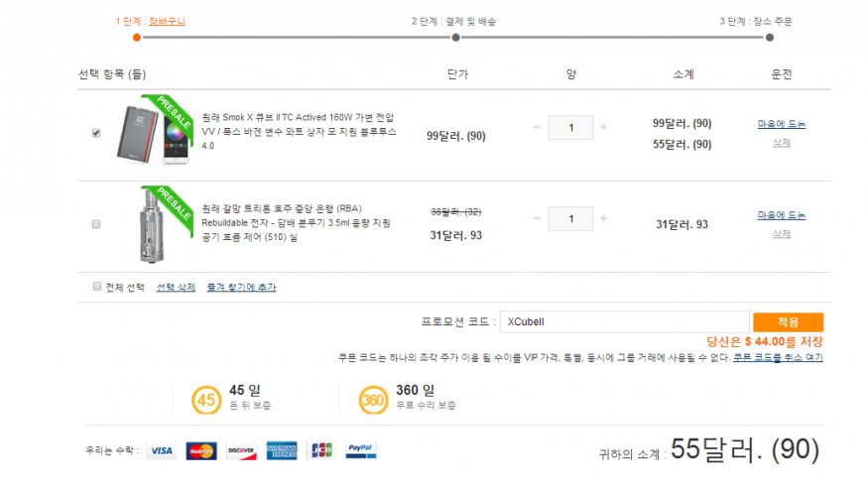
Task: Click the Visa payment icon
Action: point(162,450)
